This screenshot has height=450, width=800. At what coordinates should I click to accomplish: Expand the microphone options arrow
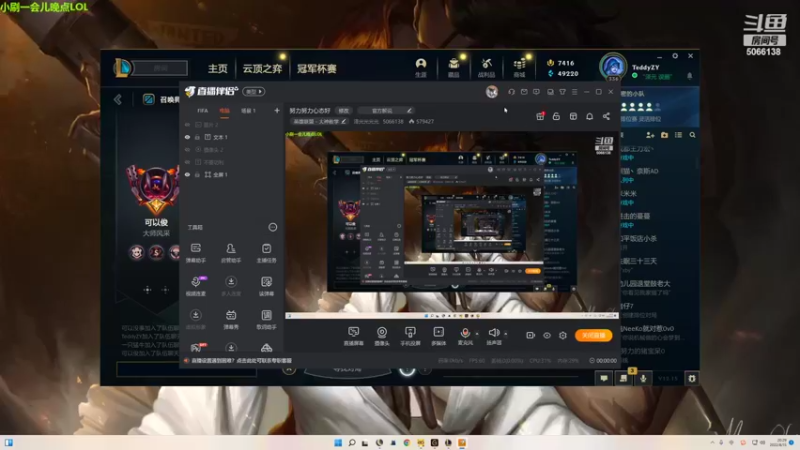tap(477, 334)
